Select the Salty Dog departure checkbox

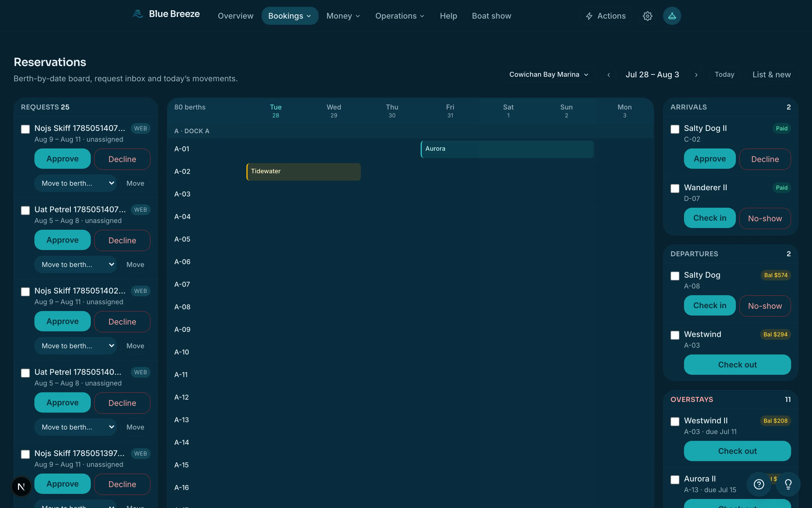click(x=675, y=276)
